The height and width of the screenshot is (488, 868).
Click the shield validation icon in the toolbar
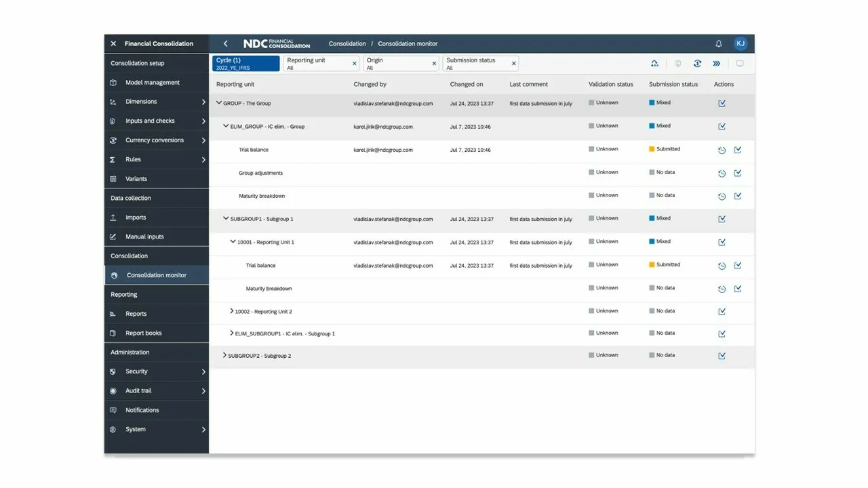point(677,63)
